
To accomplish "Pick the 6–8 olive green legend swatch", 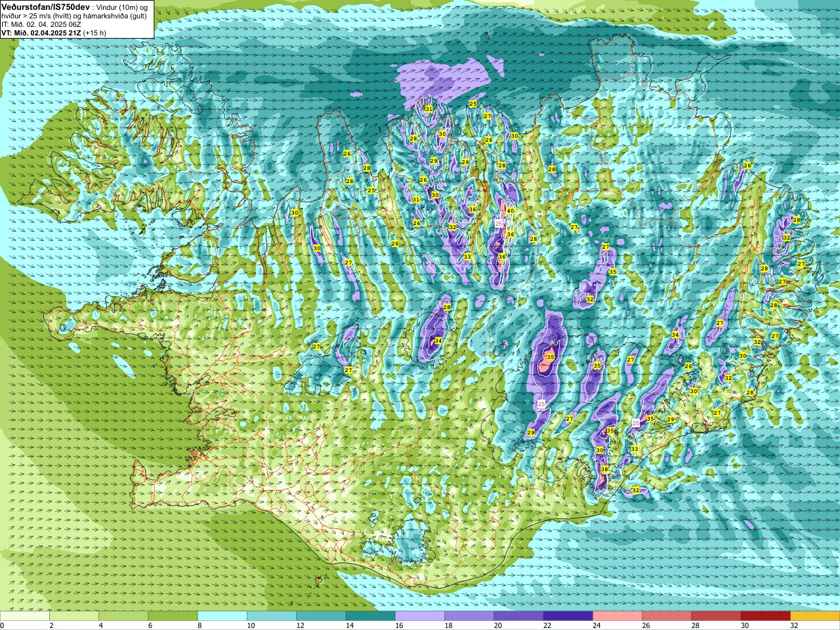I will coord(173,616).
